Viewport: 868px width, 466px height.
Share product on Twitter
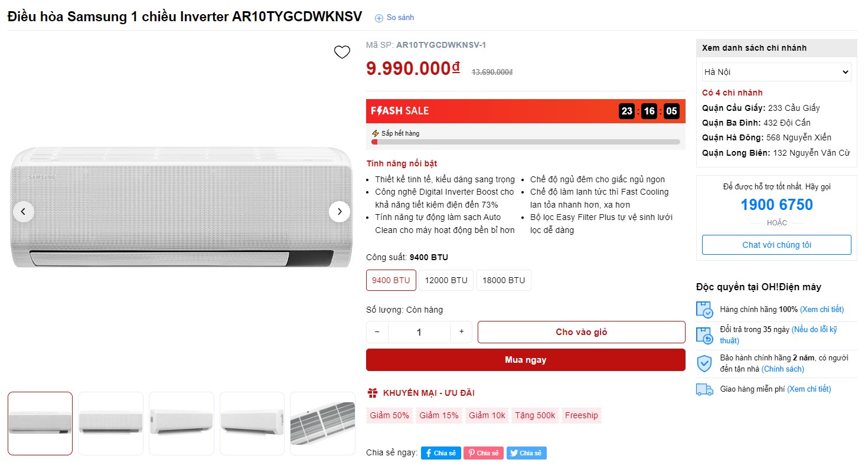click(x=526, y=453)
